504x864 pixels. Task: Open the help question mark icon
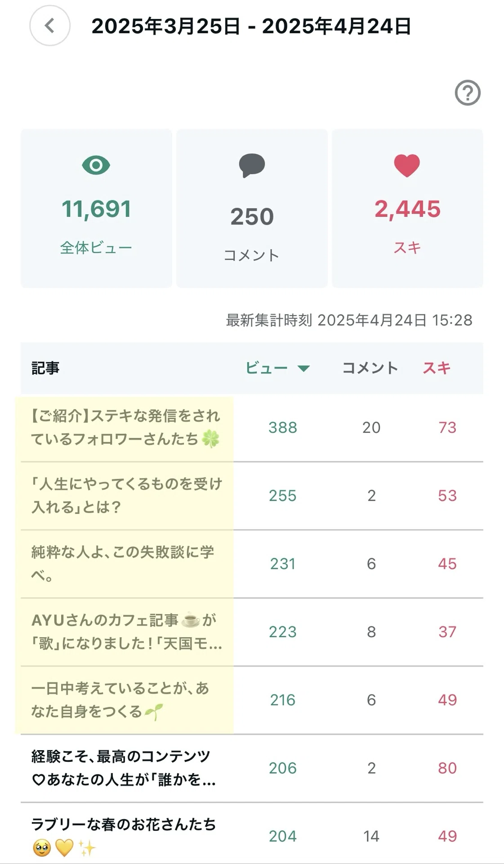pos(468,93)
